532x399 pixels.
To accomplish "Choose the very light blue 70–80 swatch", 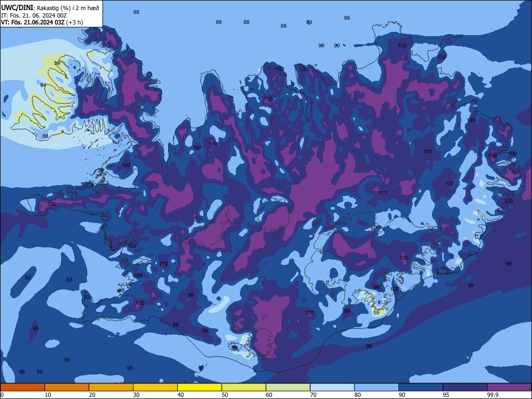I will [x=332, y=387].
